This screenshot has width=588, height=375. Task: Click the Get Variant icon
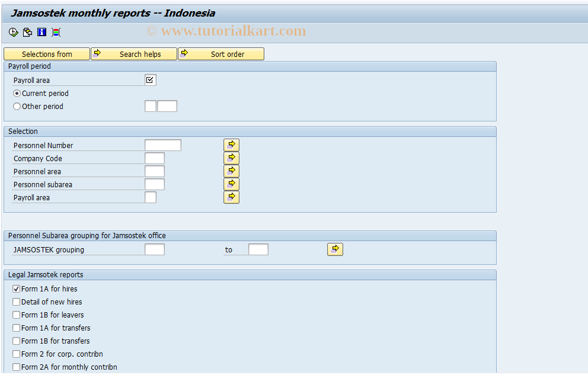click(27, 32)
